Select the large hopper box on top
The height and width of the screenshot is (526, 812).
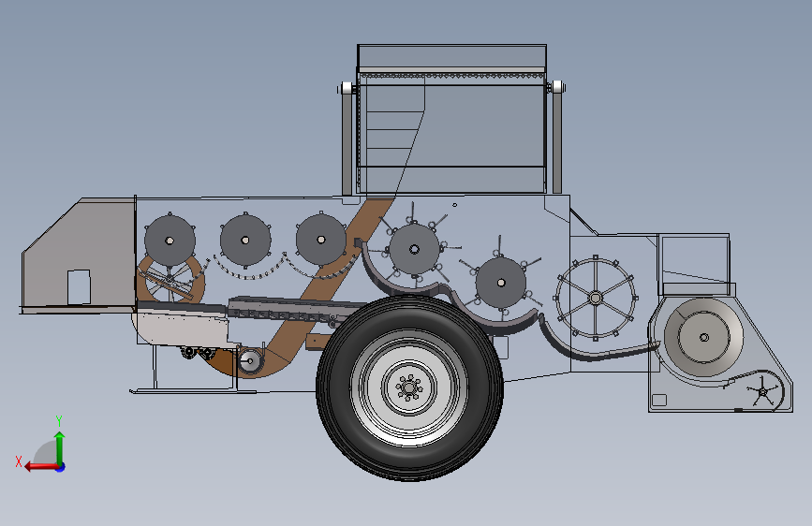coord(451,119)
